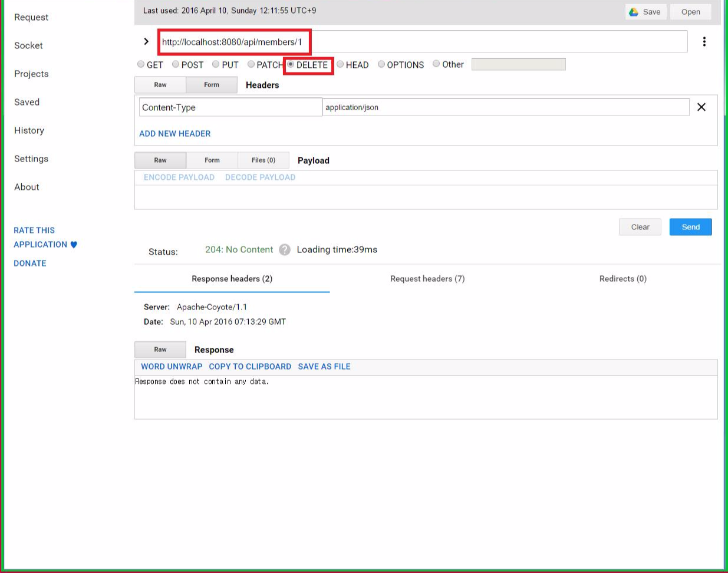Switch Headers to Raw view
The image size is (728, 573).
point(160,85)
